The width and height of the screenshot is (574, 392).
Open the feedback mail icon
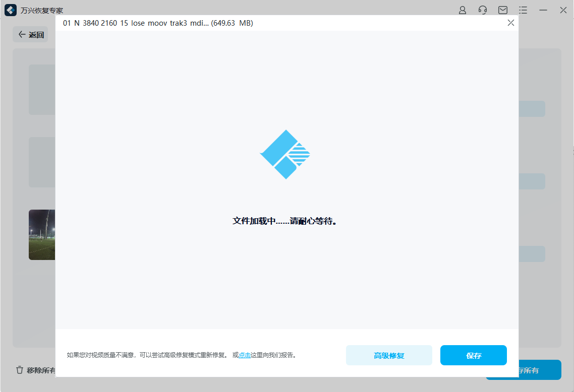coord(502,10)
